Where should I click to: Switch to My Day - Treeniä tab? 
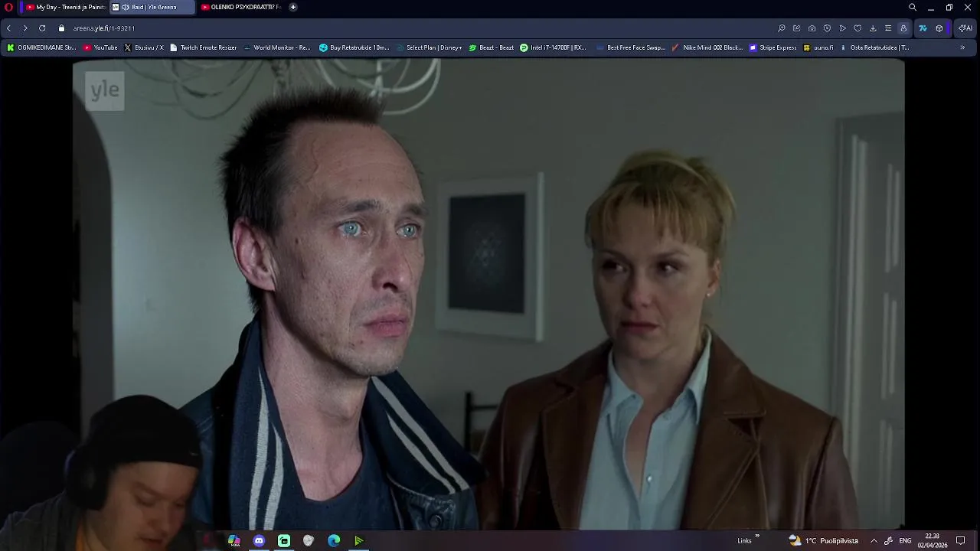pos(64,7)
